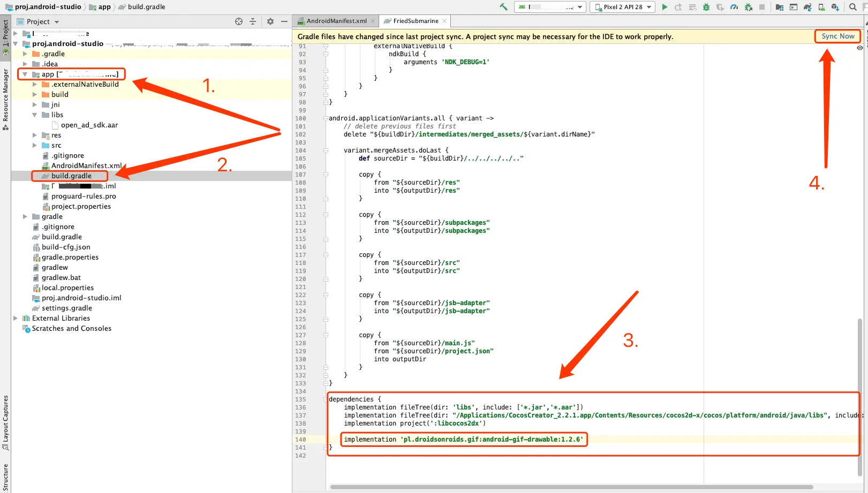Click the Apply Changes icon
This screenshot has height=493, width=868.
click(x=678, y=7)
